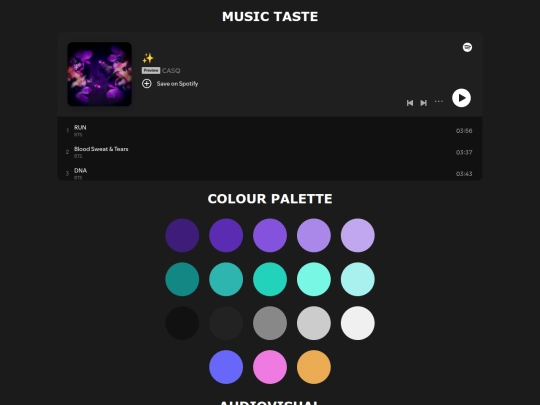Pick the orange swatch
The height and width of the screenshot is (405, 540).
click(x=314, y=367)
